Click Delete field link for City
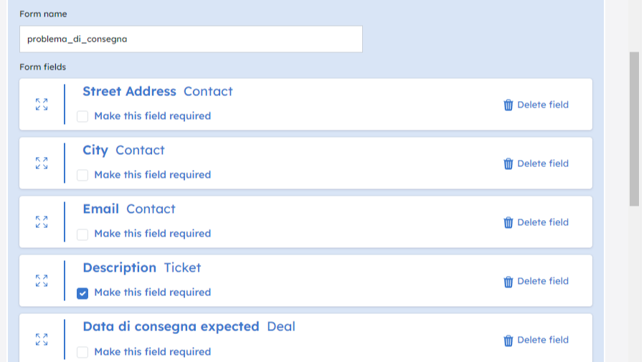This screenshot has height=362, width=644. [542, 163]
